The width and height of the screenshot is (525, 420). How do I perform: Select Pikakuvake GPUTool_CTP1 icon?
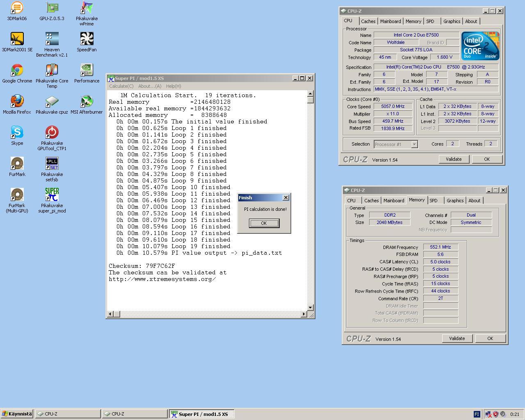tap(52, 138)
